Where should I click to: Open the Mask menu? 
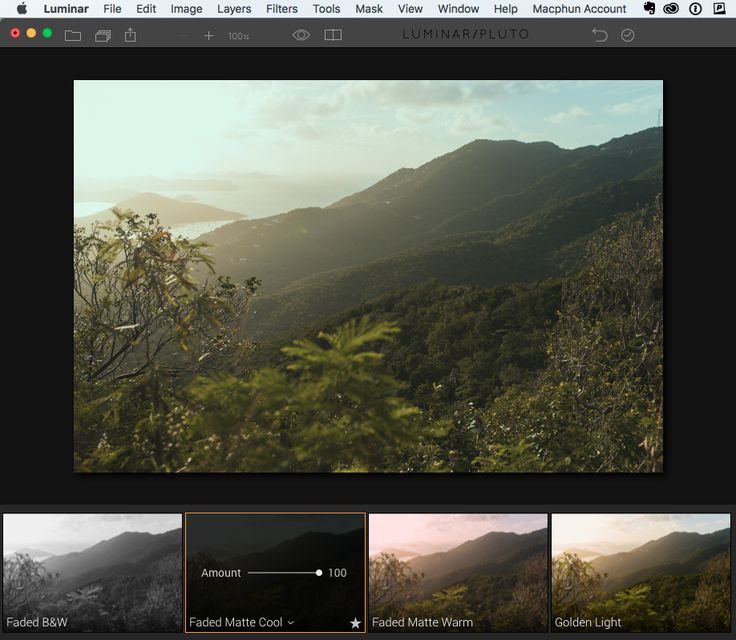369,8
